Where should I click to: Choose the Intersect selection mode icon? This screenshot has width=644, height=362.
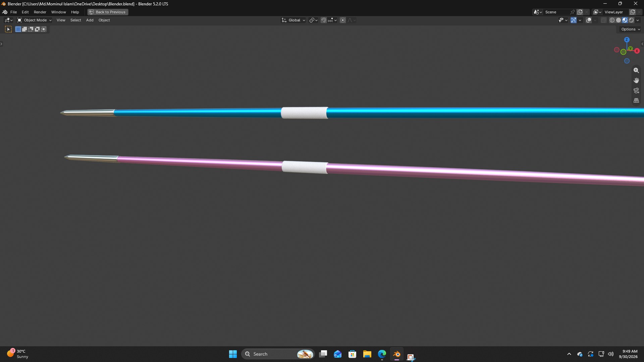pyautogui.click(x=44, y=29)
